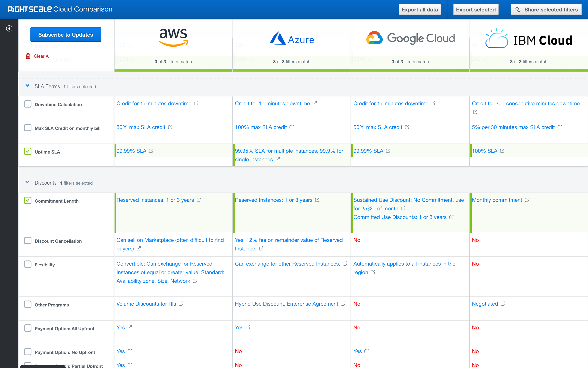
Task: Click the info icon in the left sidebar
Action: [x=9, y=28]
